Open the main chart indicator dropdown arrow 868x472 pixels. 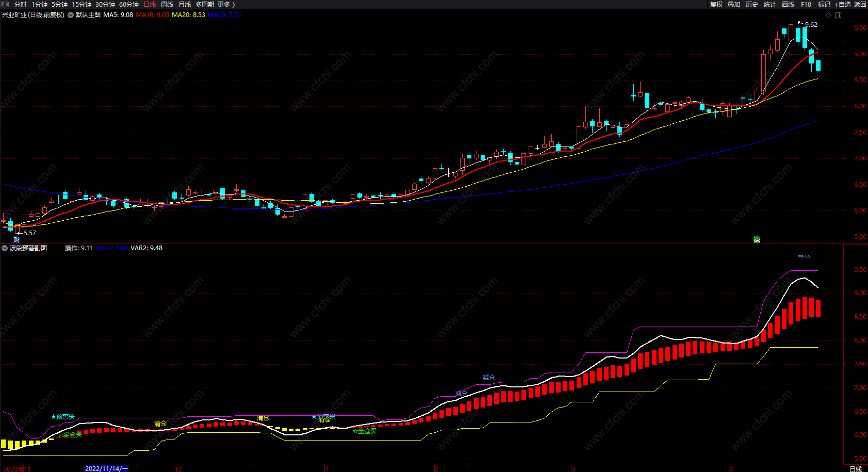pos(70,15)
